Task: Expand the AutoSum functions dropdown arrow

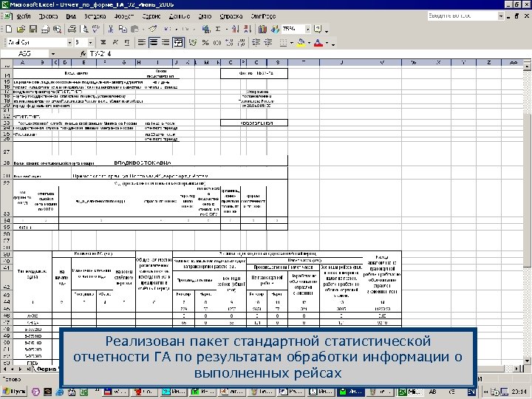Action: [226, 29]
